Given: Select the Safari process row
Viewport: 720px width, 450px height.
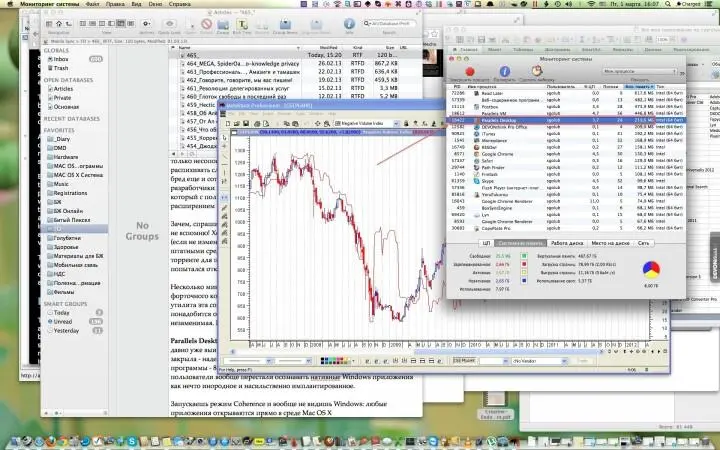Looking at the screenshot, I should [x=565, y=161].
